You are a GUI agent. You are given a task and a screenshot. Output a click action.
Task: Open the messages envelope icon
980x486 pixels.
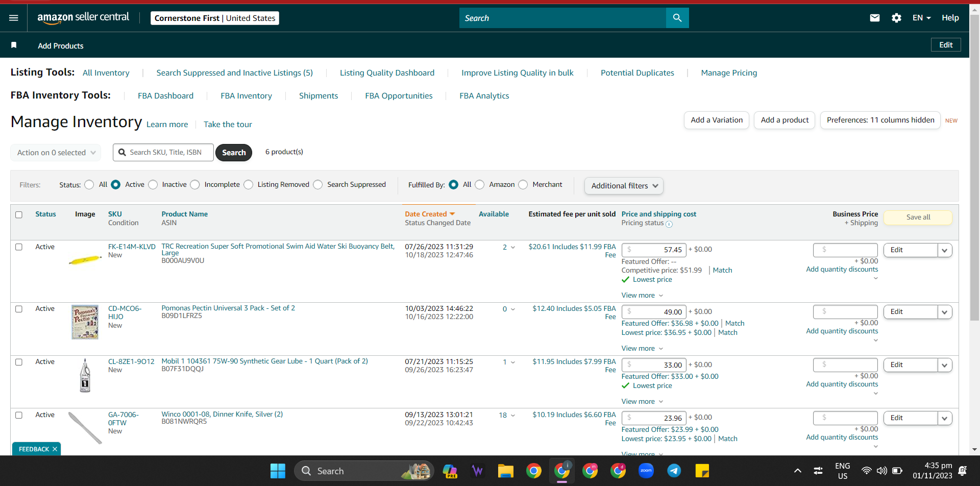875,18
